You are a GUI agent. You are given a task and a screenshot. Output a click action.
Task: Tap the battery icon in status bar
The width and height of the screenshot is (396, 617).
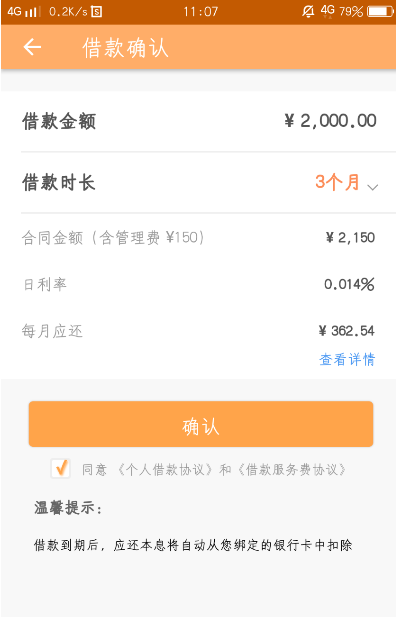pos(380,11)
